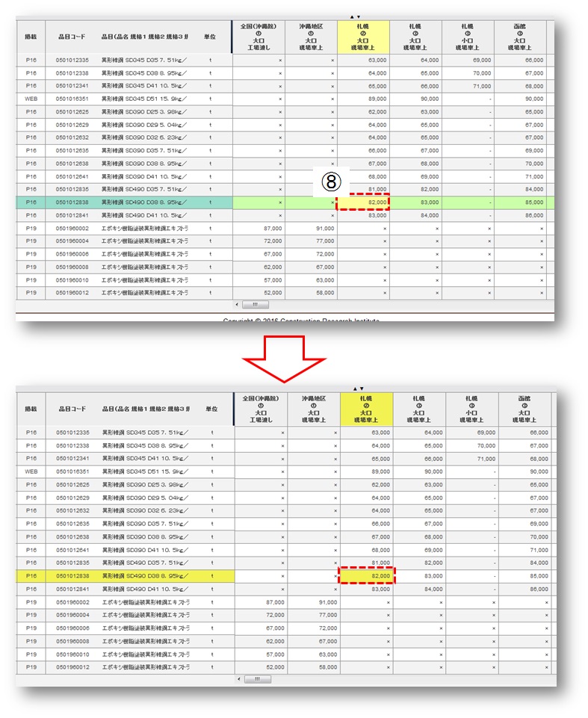Click 89,000 cell in lower table
The height and width of the screenshot is (718, 588).
[366, 471]
